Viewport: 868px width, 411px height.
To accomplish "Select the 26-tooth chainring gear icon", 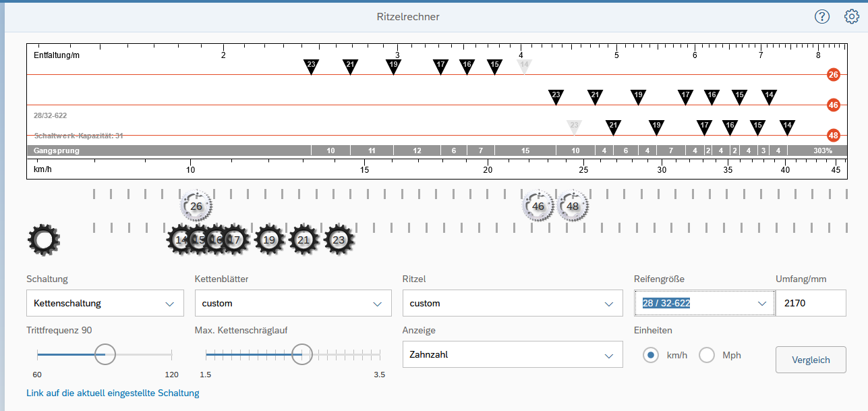I will coord(196,207).
